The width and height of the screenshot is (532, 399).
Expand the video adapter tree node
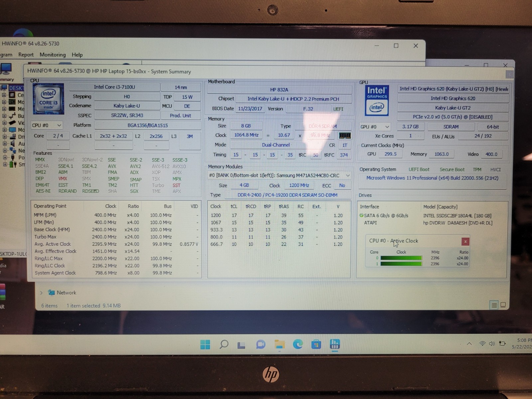click(x=4, y=123)
